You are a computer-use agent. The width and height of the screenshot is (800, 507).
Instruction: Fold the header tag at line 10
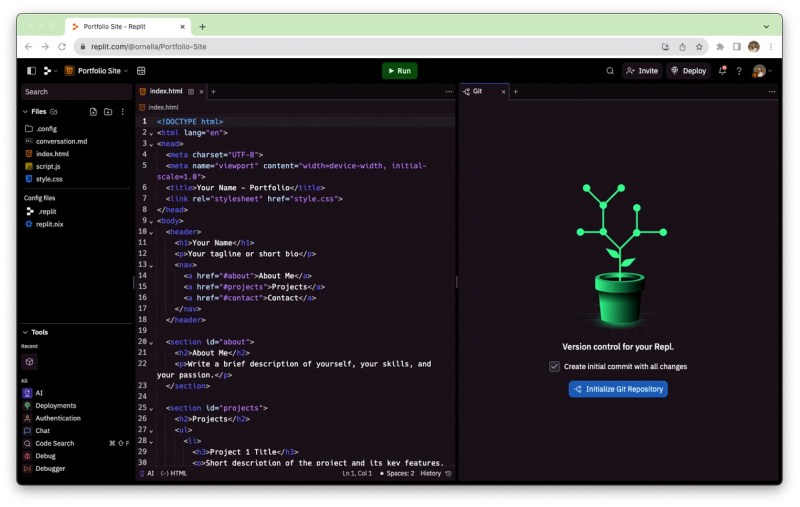(x=152, y=233)
